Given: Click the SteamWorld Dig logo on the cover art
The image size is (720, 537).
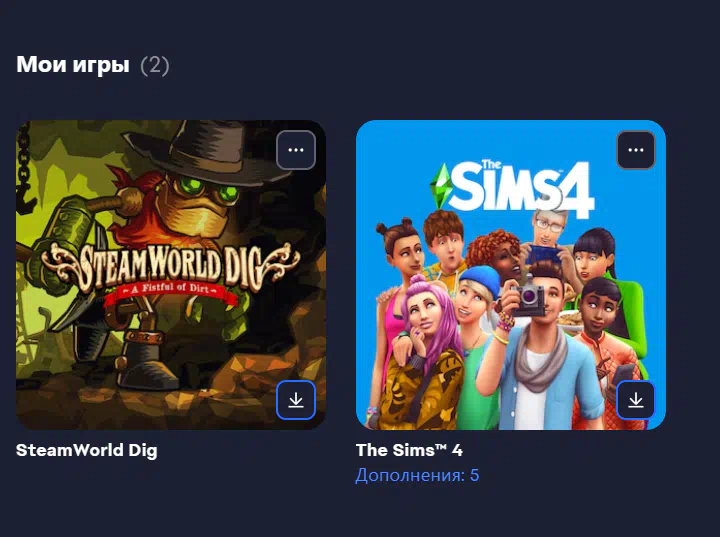Looking at the screenshot, I should pyautogui.click(x=171, y=271).
